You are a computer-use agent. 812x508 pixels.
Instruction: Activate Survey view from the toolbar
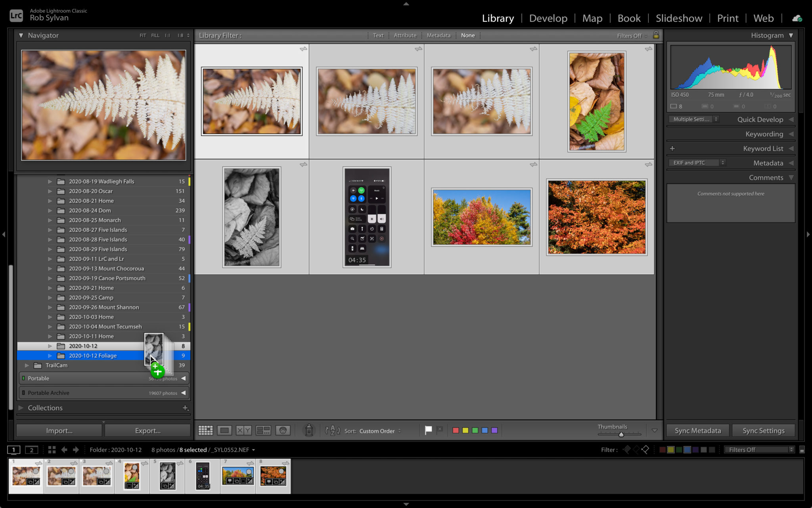263,430
